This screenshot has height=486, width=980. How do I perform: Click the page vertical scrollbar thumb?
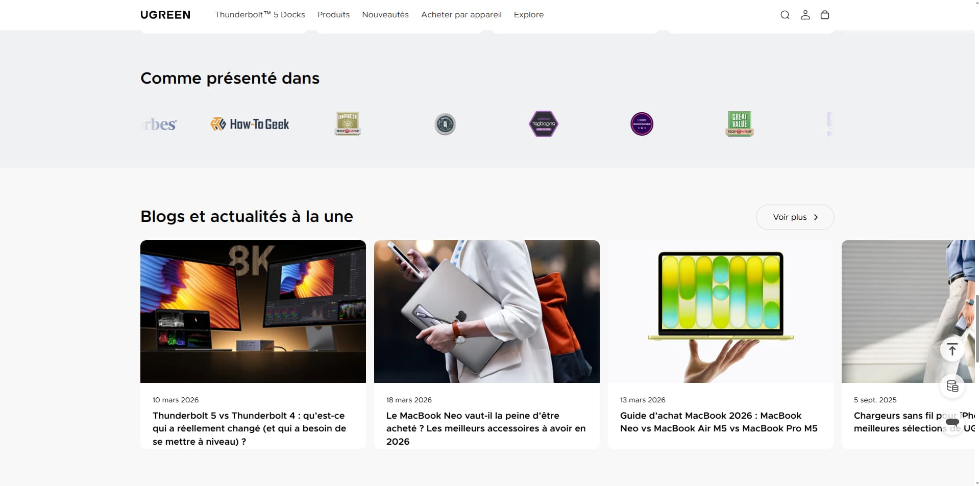coord(977,328)
